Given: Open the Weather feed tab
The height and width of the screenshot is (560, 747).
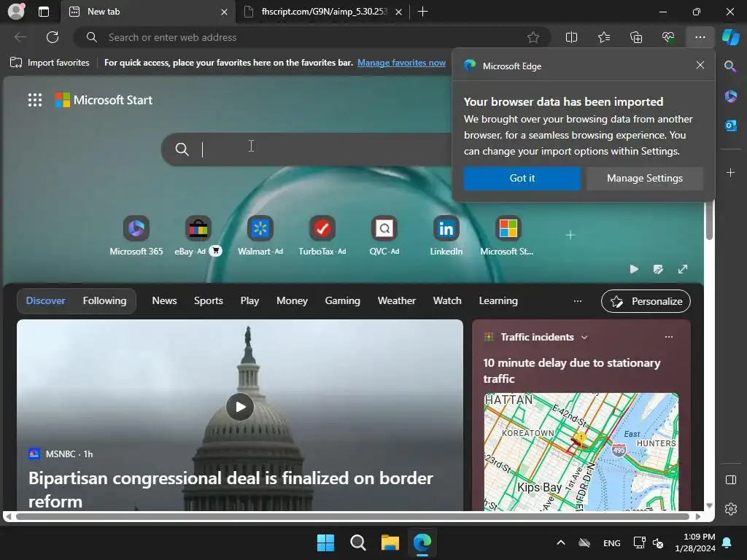Looking at the screenshot, I should [396, 300].
